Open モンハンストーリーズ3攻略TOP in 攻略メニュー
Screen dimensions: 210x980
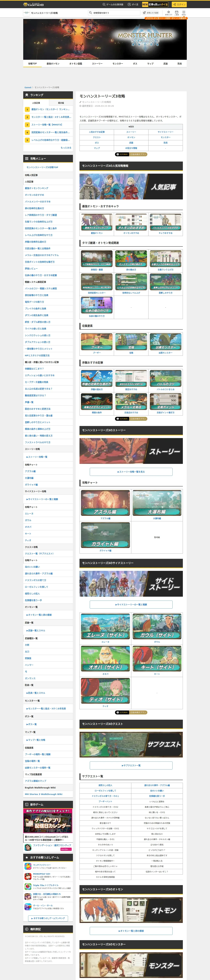coord(42,167)
